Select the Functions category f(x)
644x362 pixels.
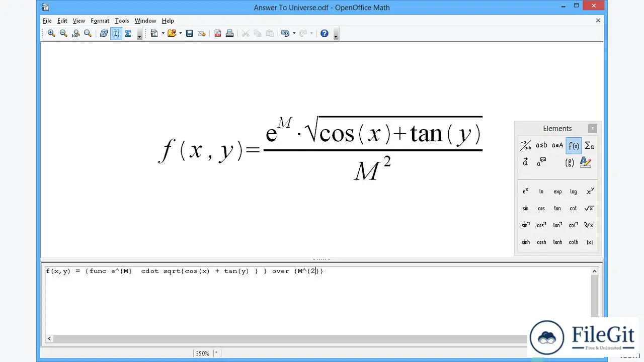pos(574,146)
